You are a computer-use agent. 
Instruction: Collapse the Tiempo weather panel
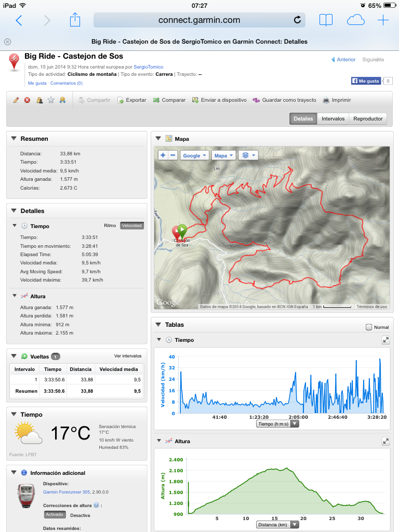(14, 414)
